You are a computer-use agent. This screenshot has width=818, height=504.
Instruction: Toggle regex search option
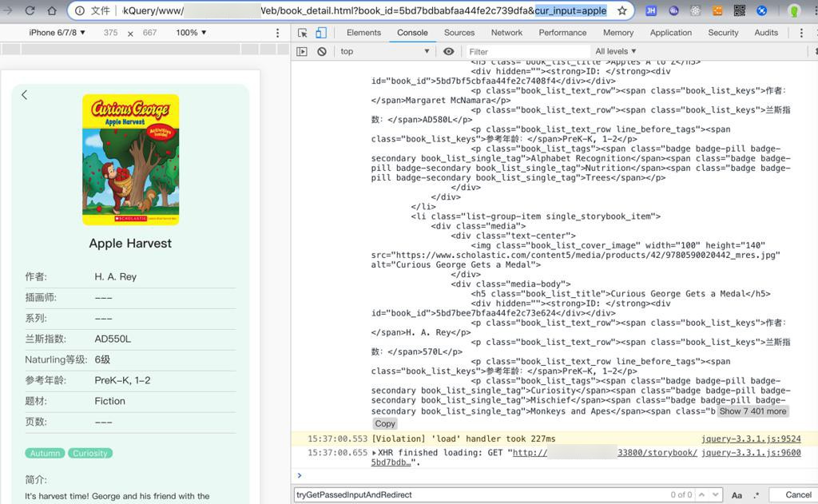point(756,495)
